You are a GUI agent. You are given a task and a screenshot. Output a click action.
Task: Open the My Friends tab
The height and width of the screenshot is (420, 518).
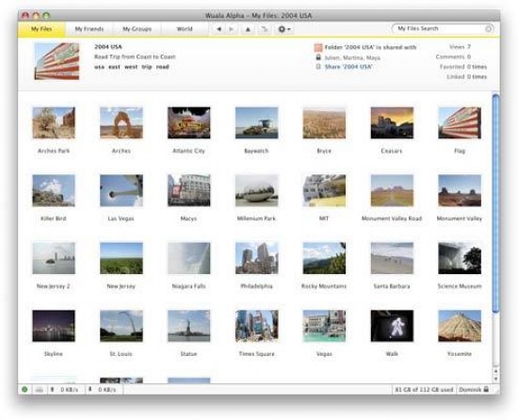pyautogui.click(x=89, y=29)
